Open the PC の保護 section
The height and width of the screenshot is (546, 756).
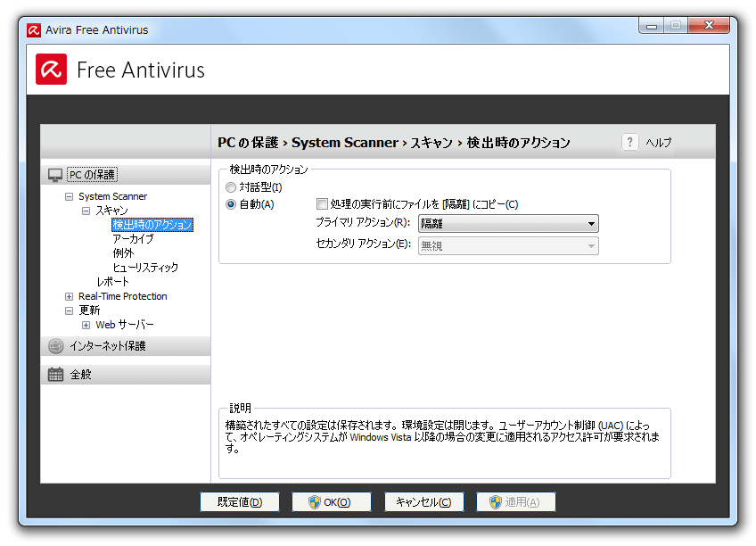(126, 175)
